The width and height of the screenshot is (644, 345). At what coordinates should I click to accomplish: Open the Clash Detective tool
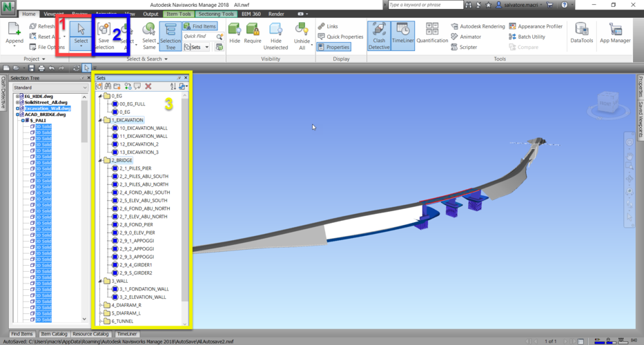[378, 36]
